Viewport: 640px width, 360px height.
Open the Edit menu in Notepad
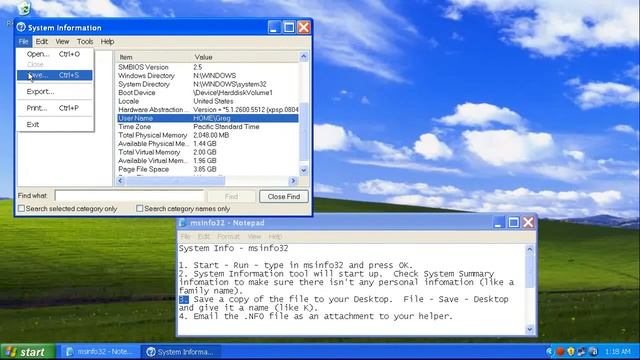click(204, 236)
